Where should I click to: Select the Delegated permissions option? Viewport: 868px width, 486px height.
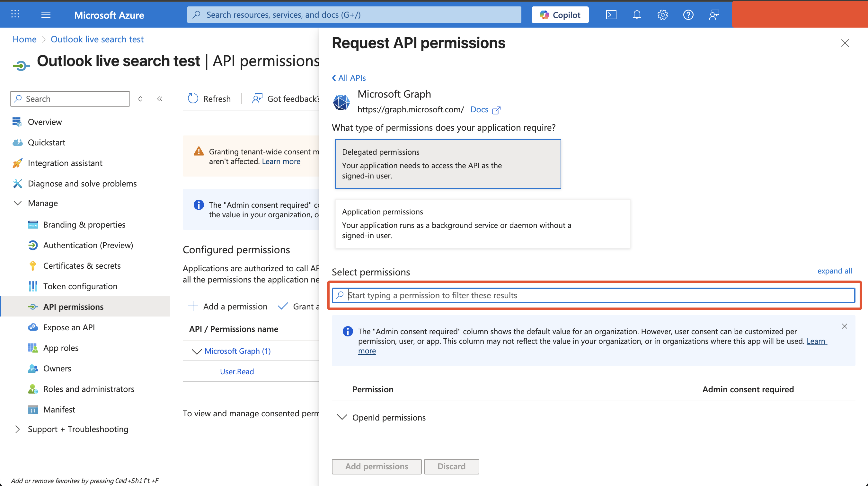pyautogui.click(x=447, y=164)
